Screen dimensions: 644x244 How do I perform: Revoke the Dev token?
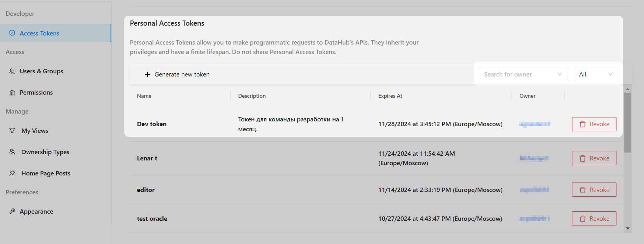tap(594, 124)
